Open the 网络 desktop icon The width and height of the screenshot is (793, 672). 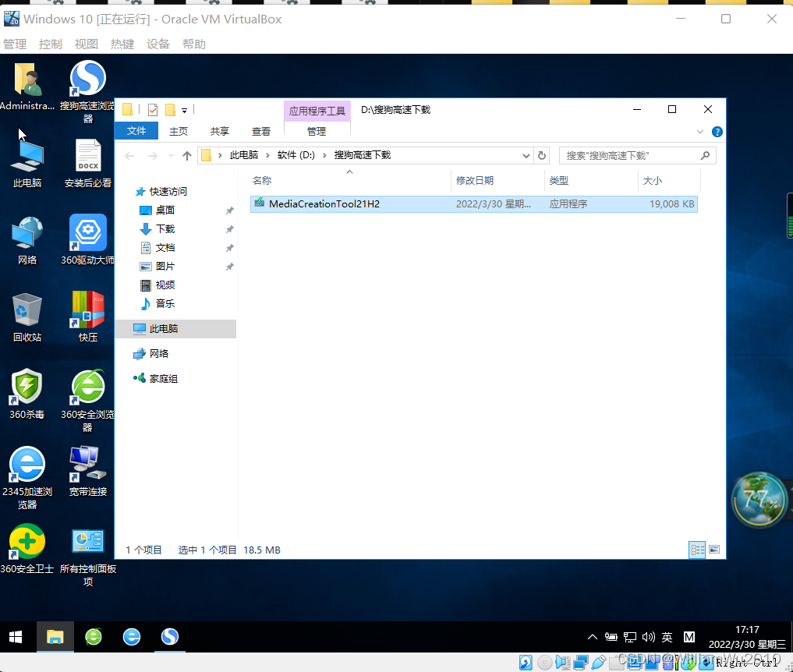[x=27, y=240]
